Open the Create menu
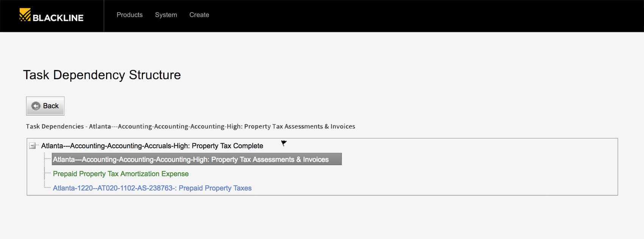 click(199, 15)
